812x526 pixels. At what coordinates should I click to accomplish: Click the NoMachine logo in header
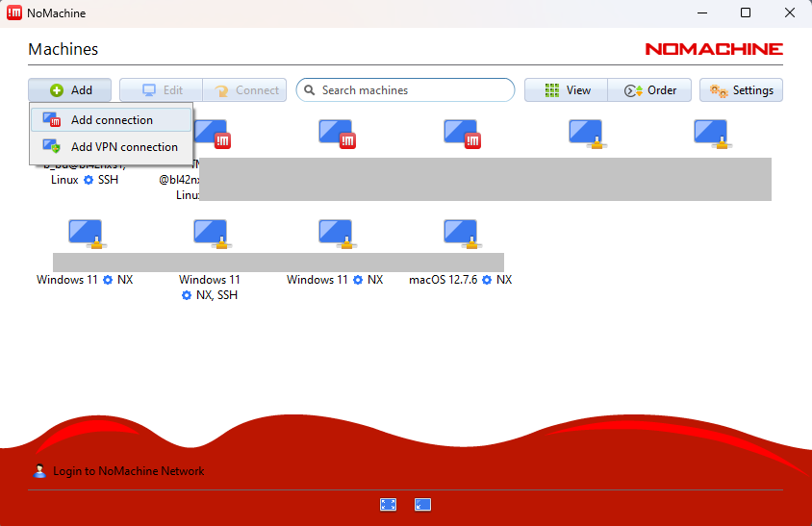[713, 49]
